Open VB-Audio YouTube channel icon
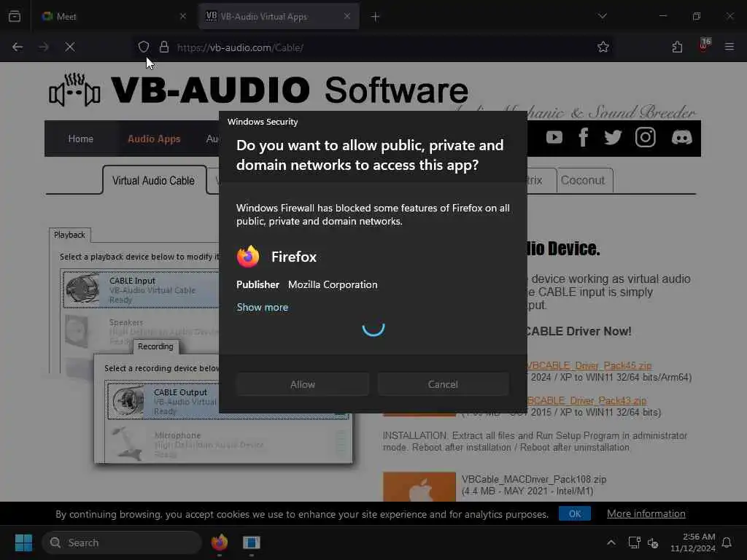The width and height of the screenshot is (747, 560). (x=554, y=138)
